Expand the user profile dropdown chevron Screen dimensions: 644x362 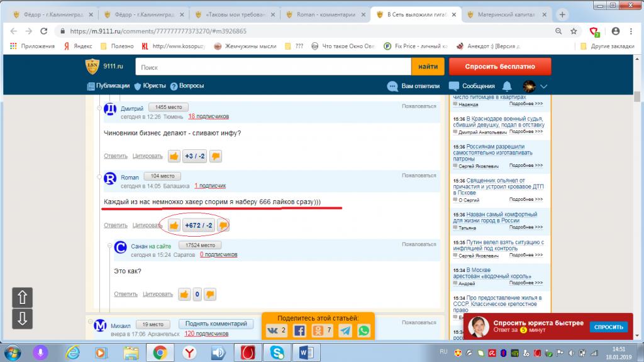point(544,86)
